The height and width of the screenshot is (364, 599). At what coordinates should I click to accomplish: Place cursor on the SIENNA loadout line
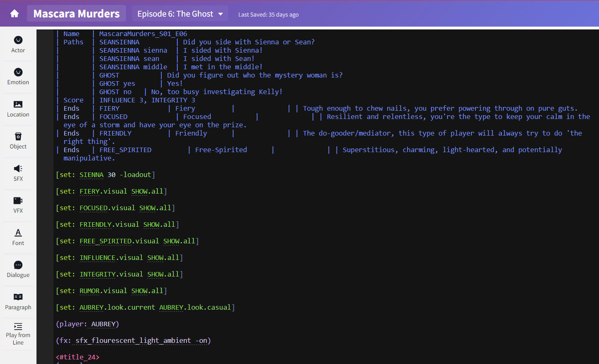[x=105, y=175]
